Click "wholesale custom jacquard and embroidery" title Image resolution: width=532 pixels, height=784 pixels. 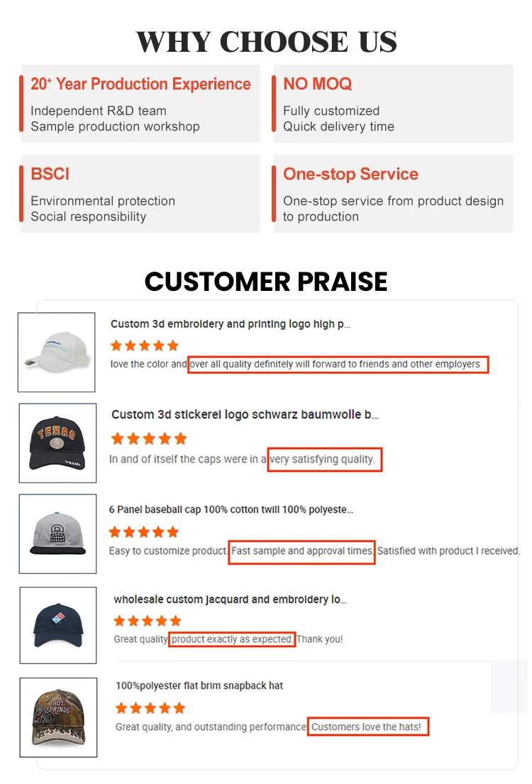231,600
